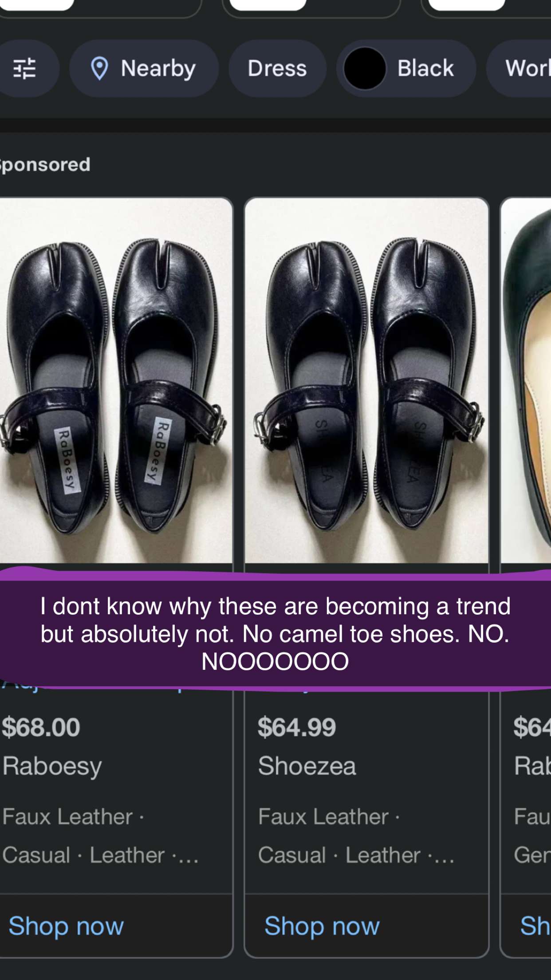Tap the location pin icon in Nearby

[99, 69]
